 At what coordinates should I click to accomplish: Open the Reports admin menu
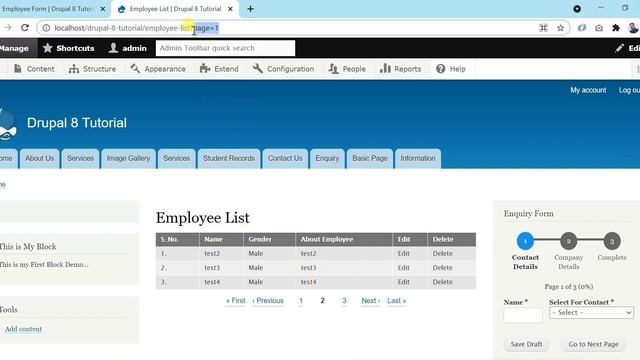[400, 69]
